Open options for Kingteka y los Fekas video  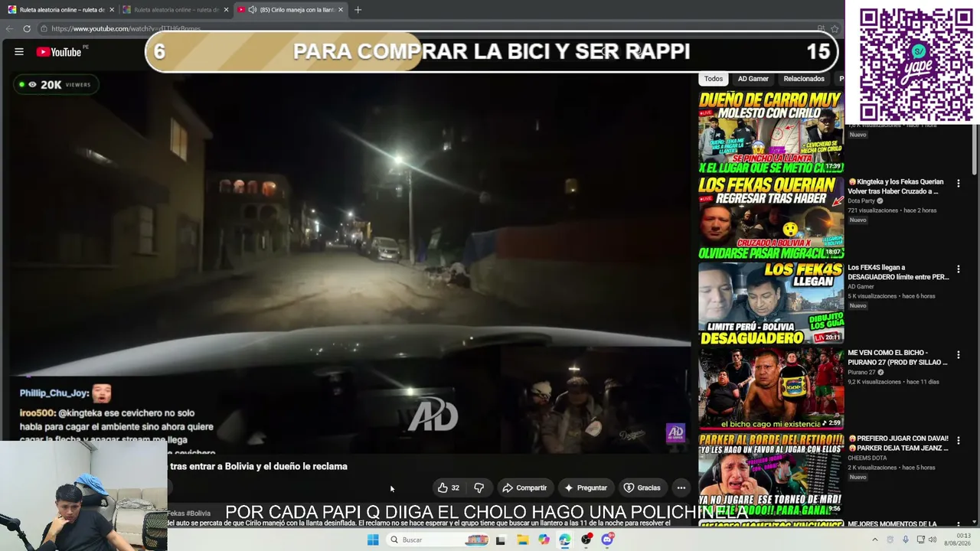(958, 184)
